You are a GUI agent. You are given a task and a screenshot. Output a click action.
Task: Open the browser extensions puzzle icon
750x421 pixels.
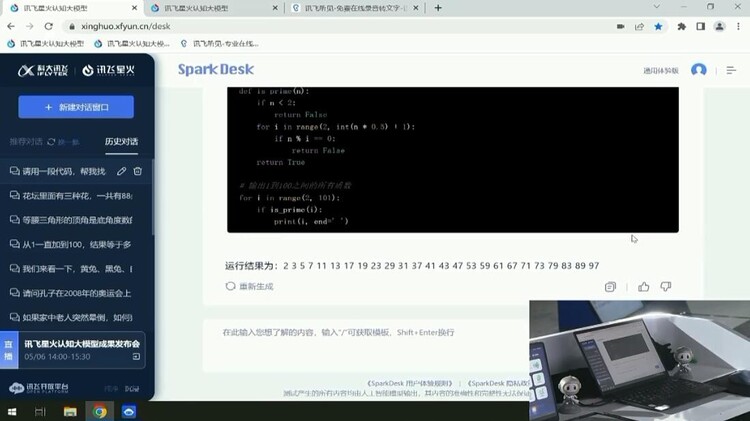tap(682, 26)
